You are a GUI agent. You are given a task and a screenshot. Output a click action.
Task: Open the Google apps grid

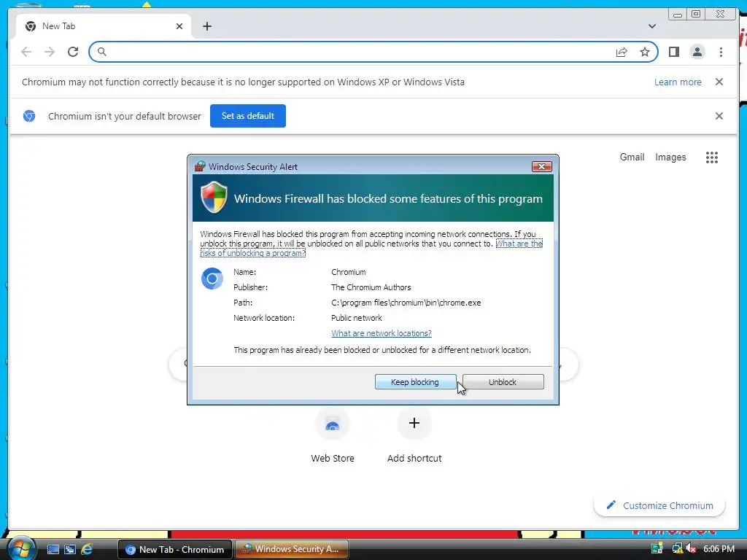pyautogui.click(x=712, y=157)
